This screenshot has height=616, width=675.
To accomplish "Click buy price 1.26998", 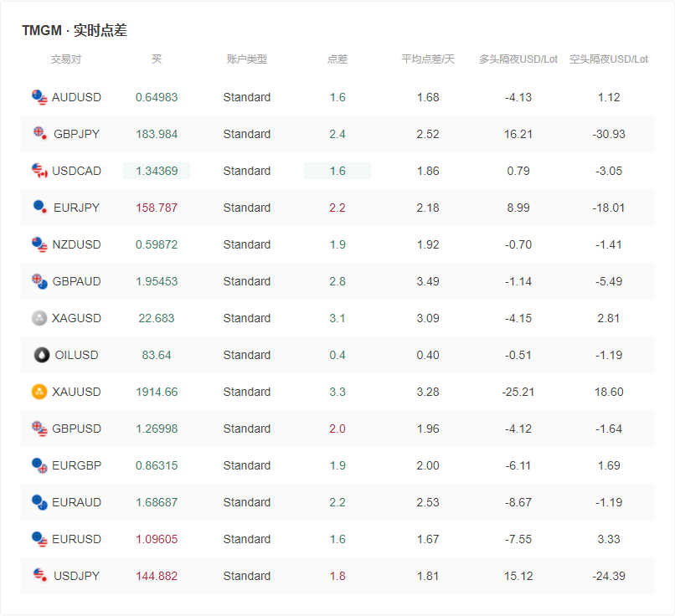I will pos(157,429).
